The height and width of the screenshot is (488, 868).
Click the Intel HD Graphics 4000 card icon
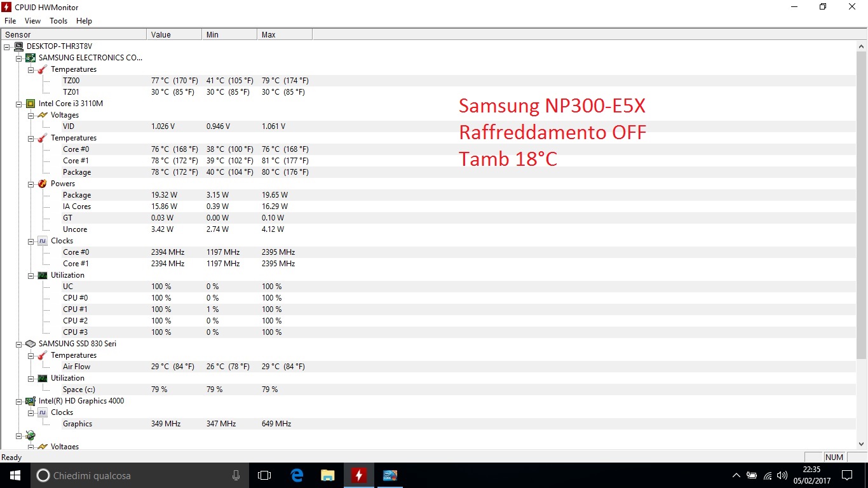point(30,401)
